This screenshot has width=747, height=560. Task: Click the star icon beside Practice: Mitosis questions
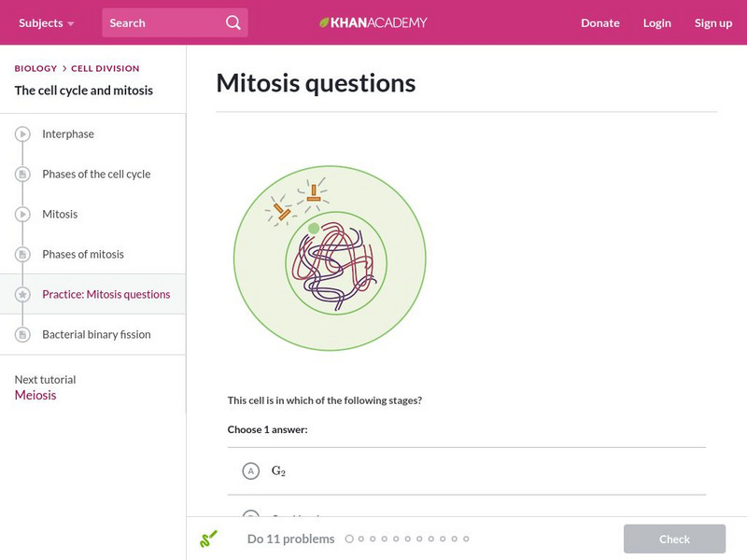[x=23, y=295]
